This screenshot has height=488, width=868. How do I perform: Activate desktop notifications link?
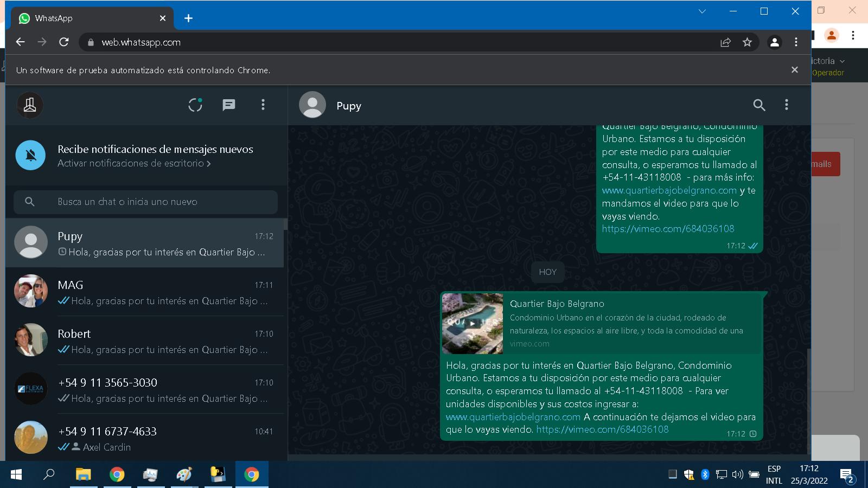click(x=134, y=163)
